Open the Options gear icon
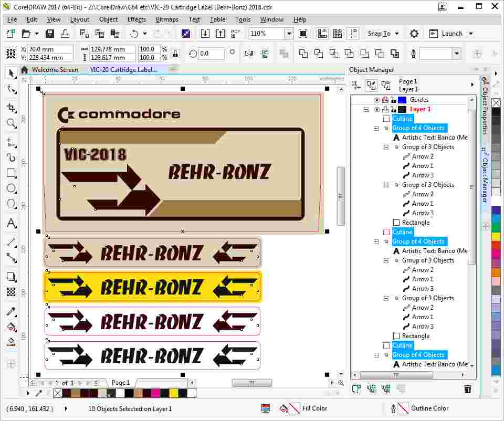Image resolution: width=504 pixels, height=421 pixels. [414, 34]
